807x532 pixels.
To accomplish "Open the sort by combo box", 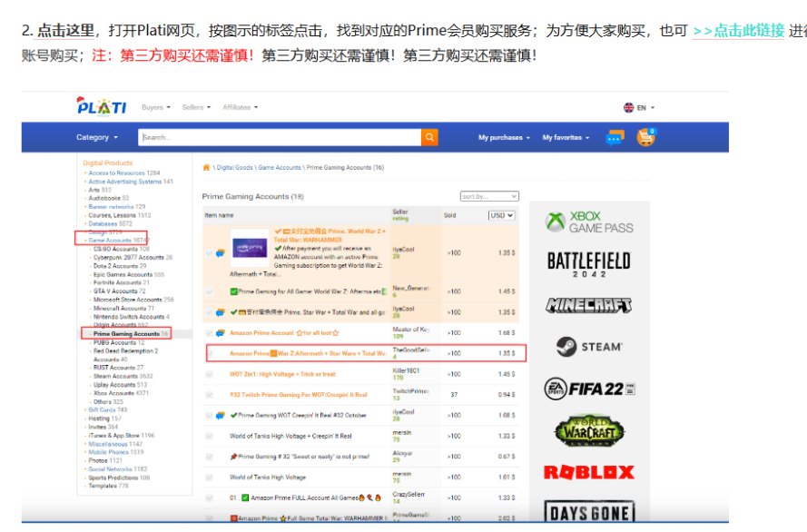I will click(x=489, y=196).
